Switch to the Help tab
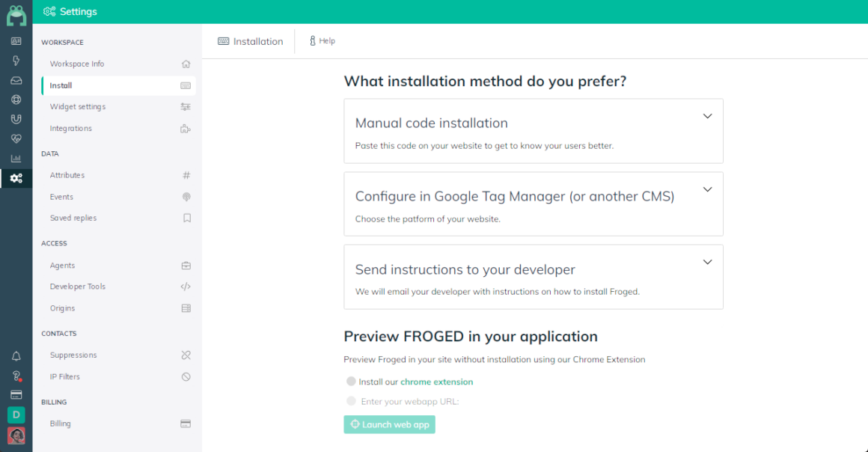The height and width of the screenshot is (452, 868). pyautogui.click(x=323, y=41)
